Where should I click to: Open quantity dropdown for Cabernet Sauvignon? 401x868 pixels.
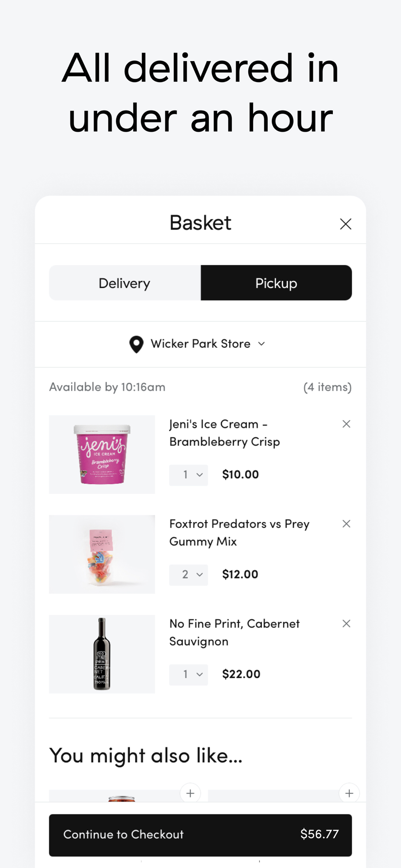tap(188, 674)
